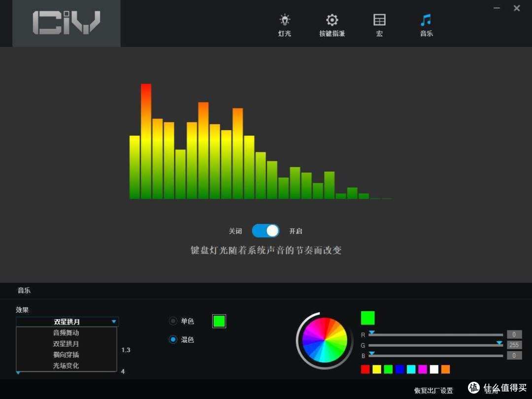
Task: Select 双星拱月 in the effect menu
Action: (x=66, y=344)
